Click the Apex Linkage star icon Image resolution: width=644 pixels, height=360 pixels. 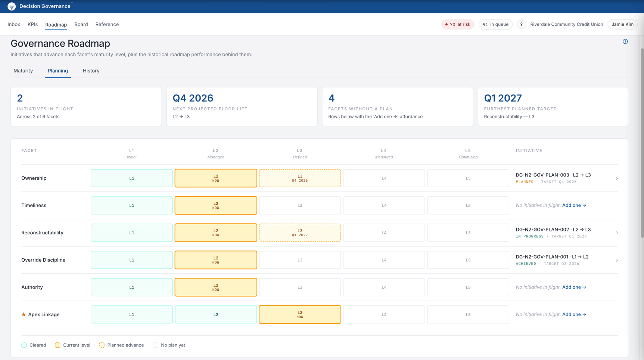tap(24, 314)
